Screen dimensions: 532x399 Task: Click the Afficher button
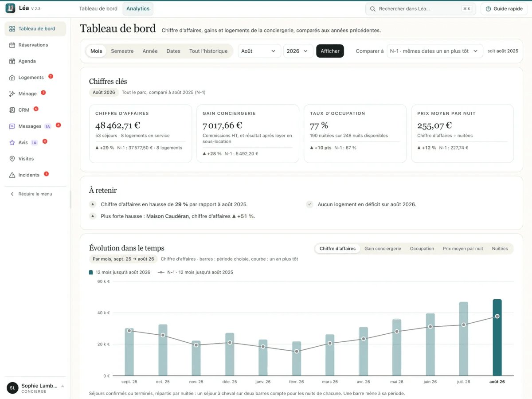point(330,51)
